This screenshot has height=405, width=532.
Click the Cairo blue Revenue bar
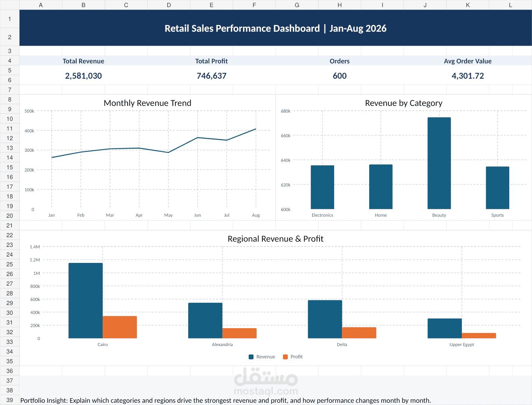point(85,301)
